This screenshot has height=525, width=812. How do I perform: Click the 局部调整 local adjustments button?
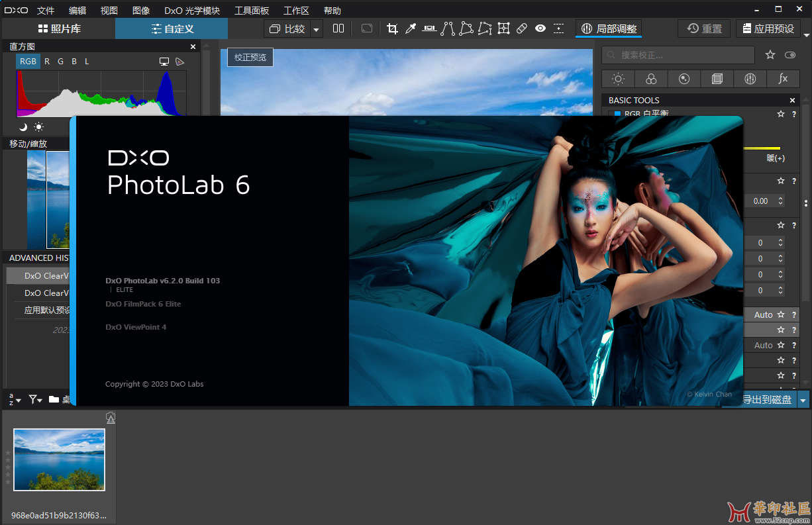[x=609, y=28]
